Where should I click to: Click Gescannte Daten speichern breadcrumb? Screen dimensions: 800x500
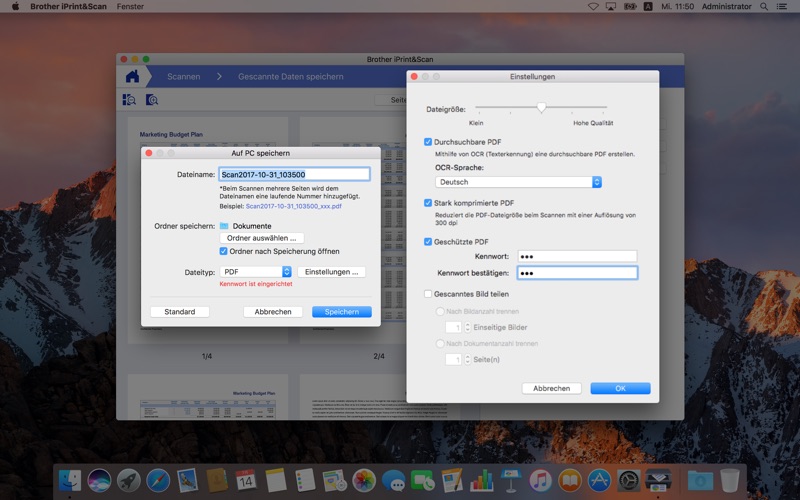click(291, 77)
